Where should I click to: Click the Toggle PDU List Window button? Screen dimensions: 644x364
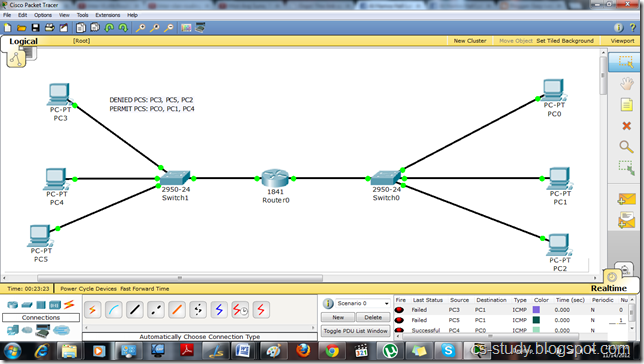[x=355, y=331]
